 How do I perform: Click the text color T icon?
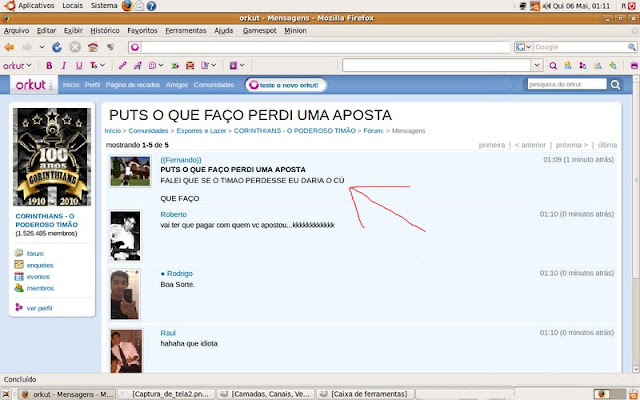pos(93,65)
